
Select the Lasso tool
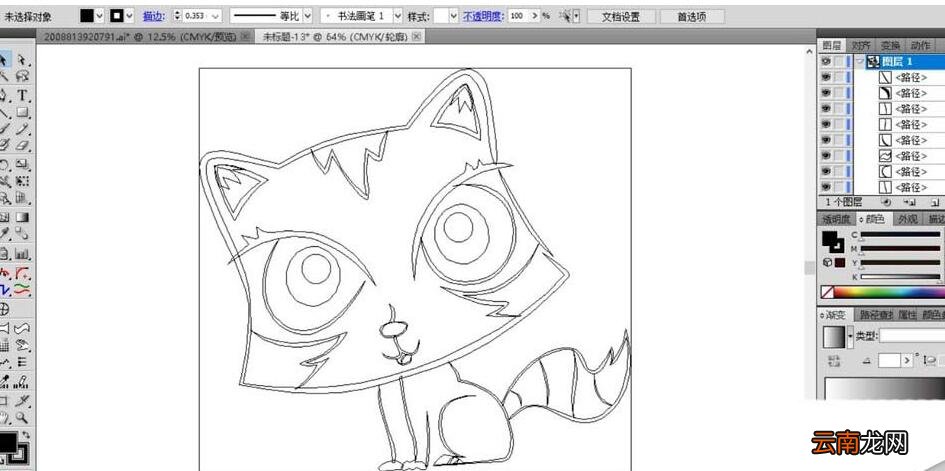[x=22, y=76]
